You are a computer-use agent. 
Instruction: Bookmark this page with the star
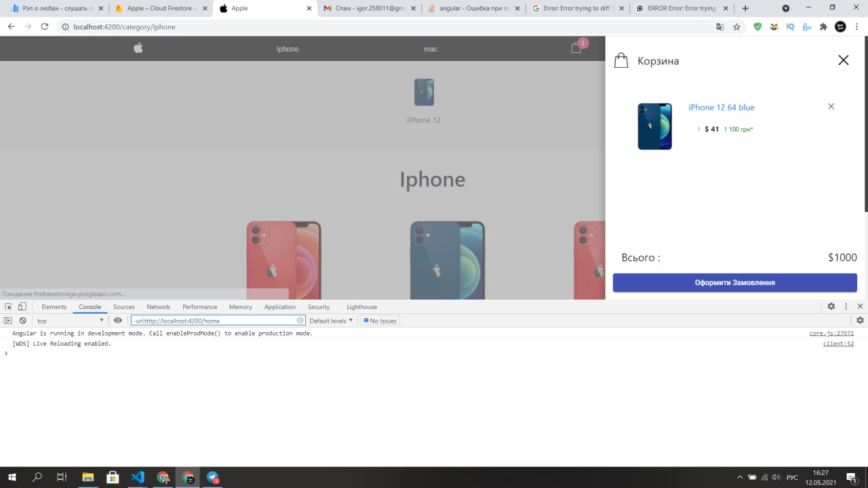point(736,27)
